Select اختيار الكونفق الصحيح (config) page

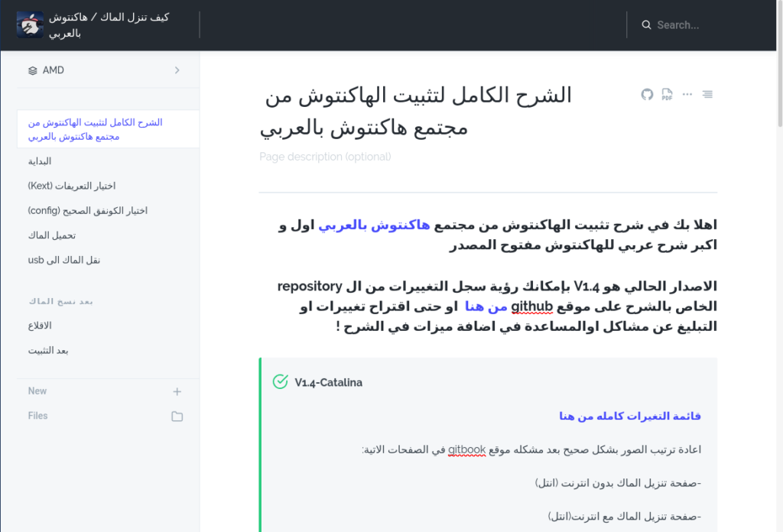tap(87, 210)
